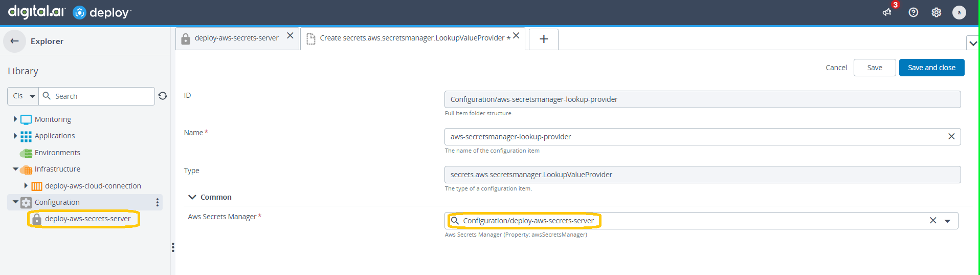Collapse the Common section
Viewport: 980px width, 275px height.
(x=192, y=197)
